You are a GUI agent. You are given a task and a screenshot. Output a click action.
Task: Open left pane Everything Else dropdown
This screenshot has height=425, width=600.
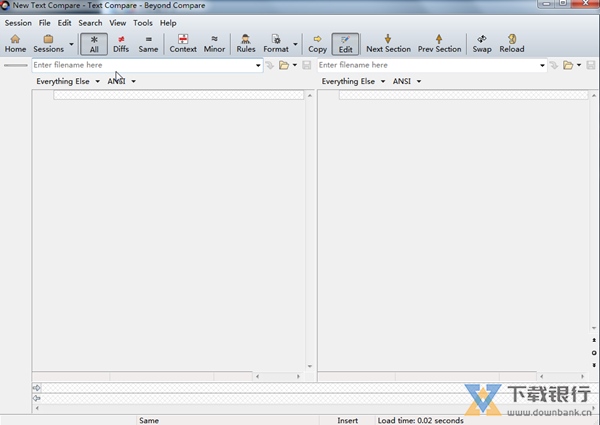point(68,81)
